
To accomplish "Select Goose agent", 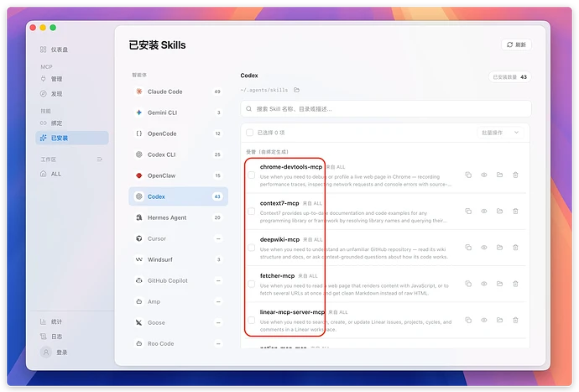I will click(x=179, y=322).
